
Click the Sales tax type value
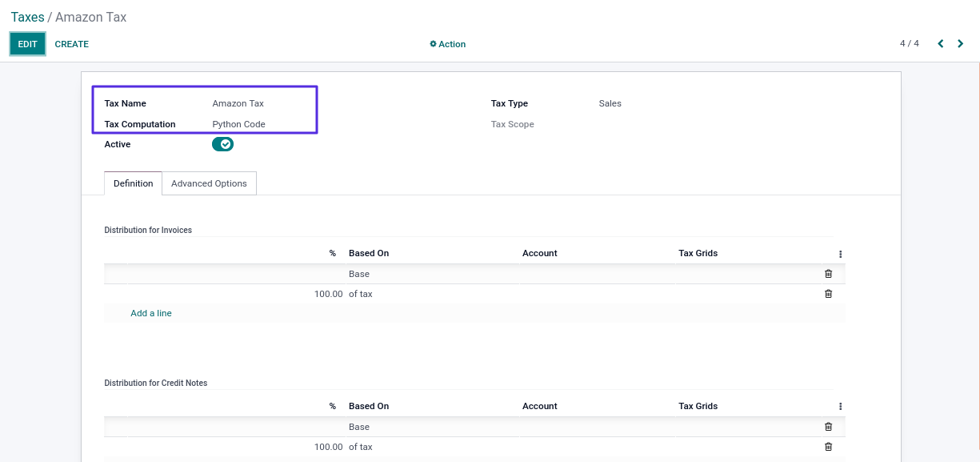click(x=610, y=103)
